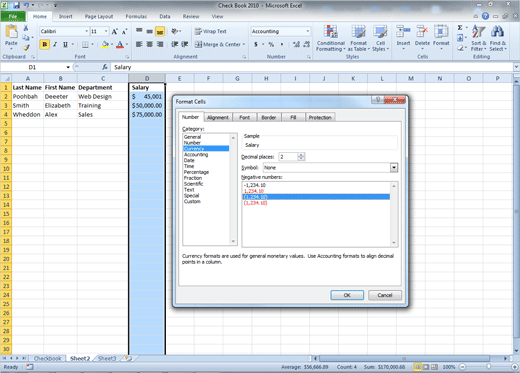Click the Align Text Right icon
The width and height of the screenshot is (520, 373).
pos(160,44)
